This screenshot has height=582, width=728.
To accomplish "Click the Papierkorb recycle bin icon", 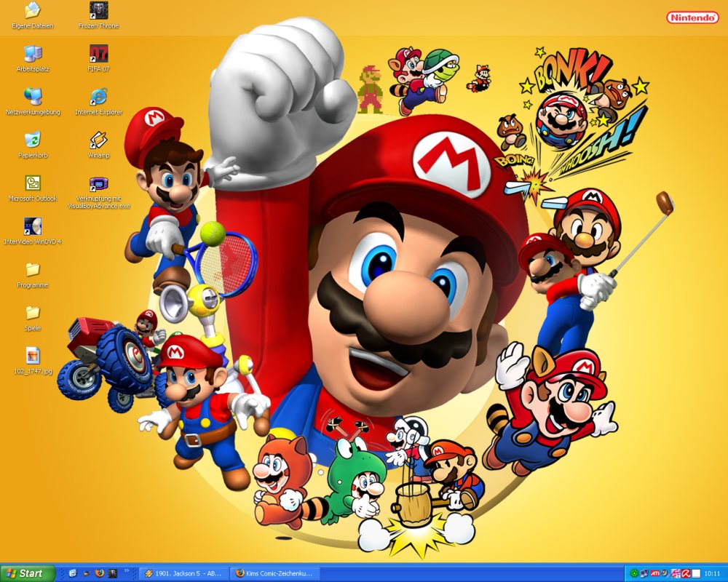I will click(x=33, y=140).
